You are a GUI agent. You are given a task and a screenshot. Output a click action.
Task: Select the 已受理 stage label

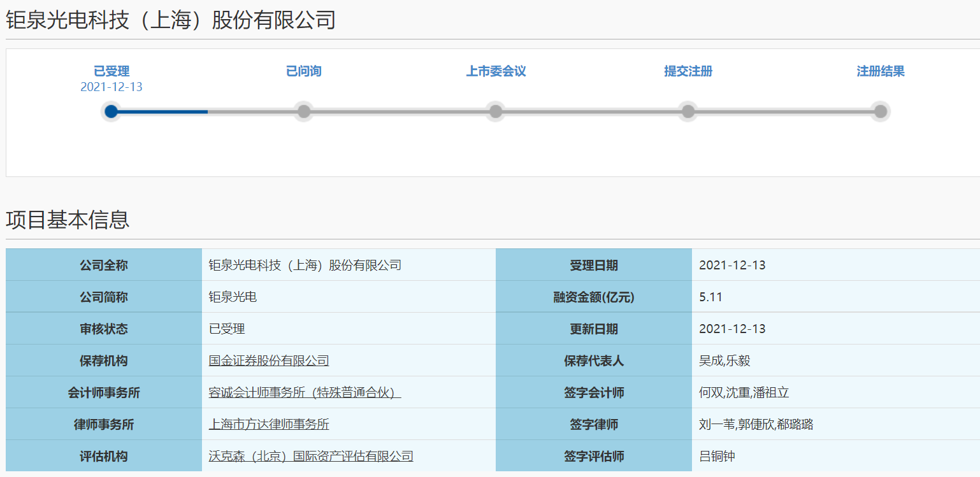[x=112, y=71]
